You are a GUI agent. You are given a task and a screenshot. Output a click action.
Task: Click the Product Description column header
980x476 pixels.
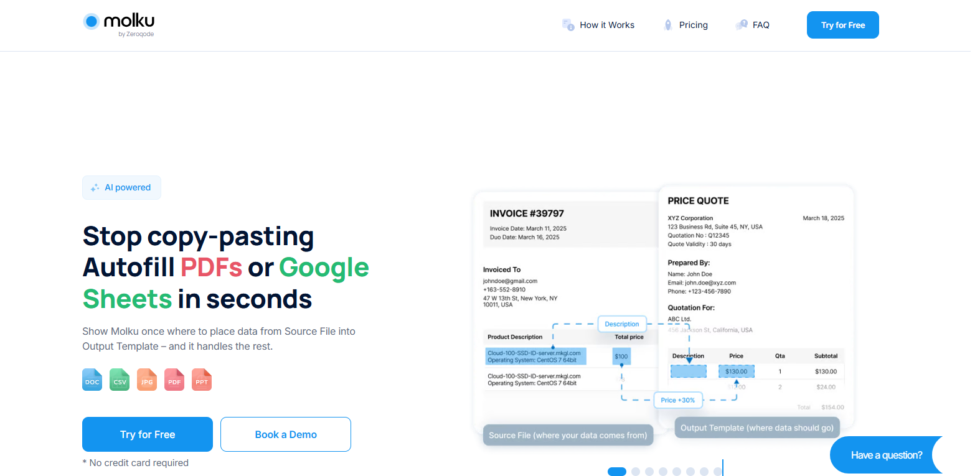515,337
